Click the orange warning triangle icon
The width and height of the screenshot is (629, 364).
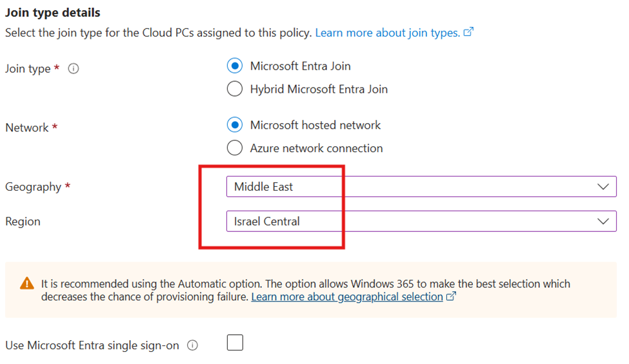tap(27, 283)
